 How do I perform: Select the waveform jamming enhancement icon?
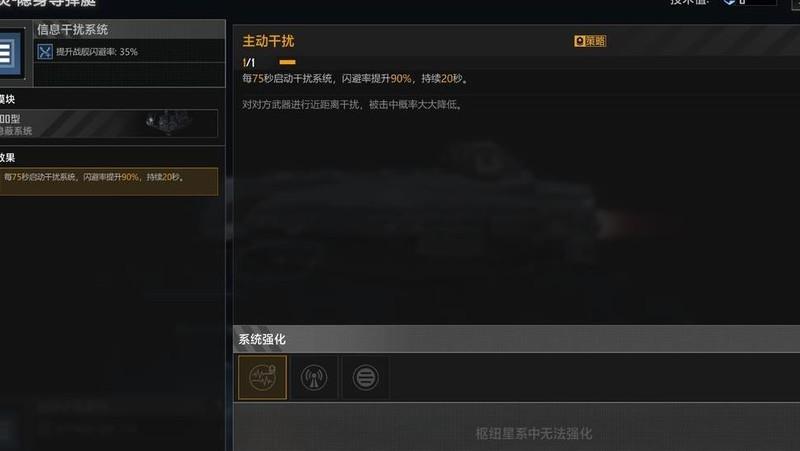[x=262, y=378]
